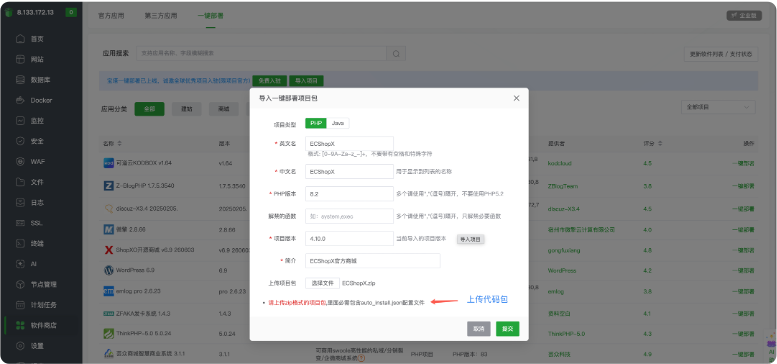Click 一键部署 link in ZBlogTeam row

pyautogui.click(x=743, y=186)
